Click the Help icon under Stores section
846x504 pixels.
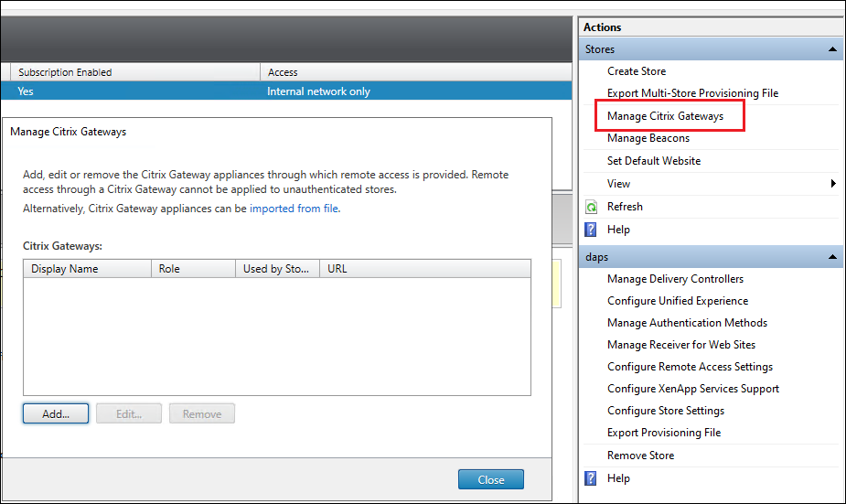pos(591,230)
